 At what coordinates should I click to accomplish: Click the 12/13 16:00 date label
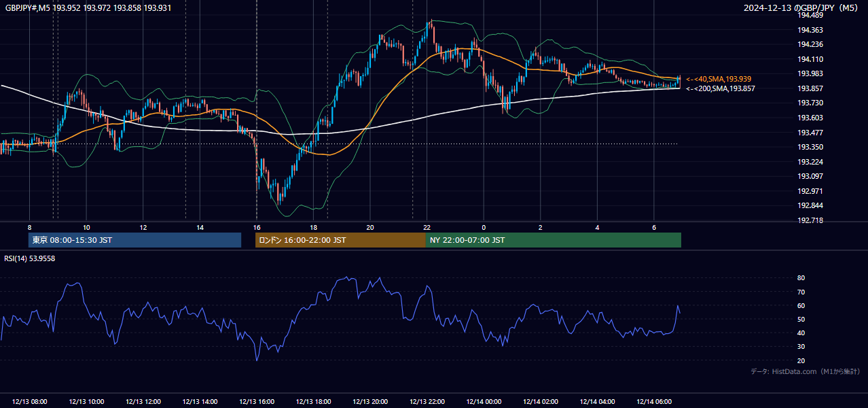click(257, 402)
